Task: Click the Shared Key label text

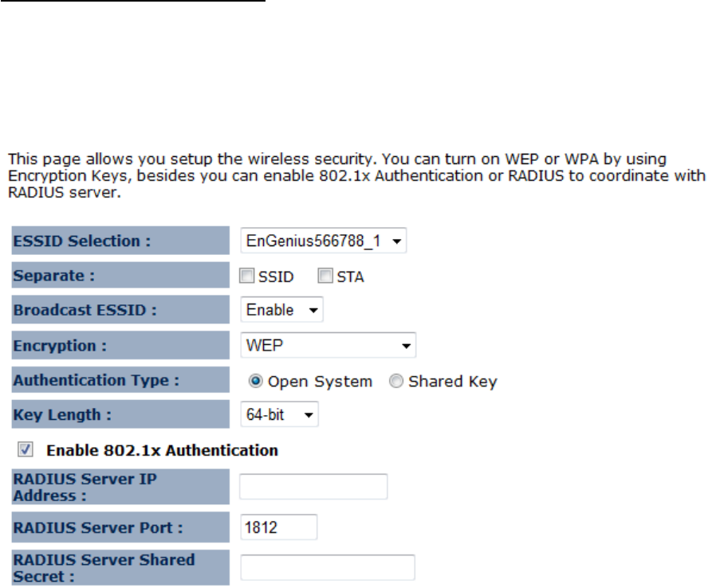Action: pos(452,382)
